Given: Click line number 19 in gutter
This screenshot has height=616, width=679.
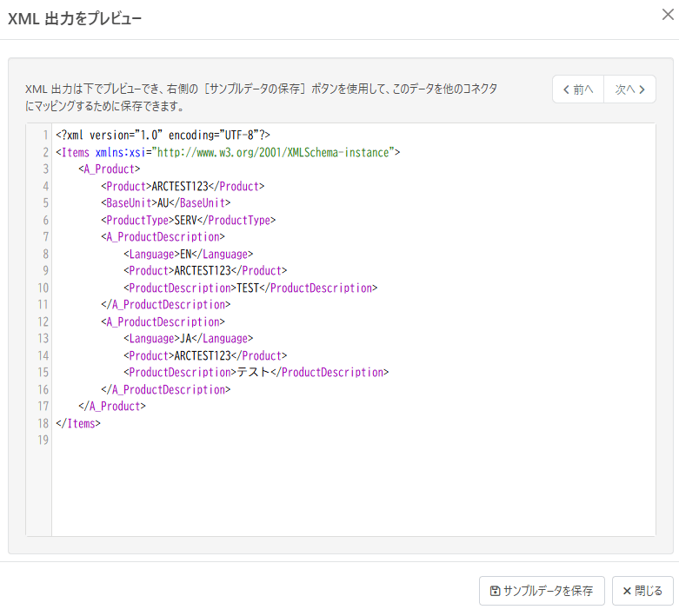Looking at the screenshot, I should [x=43, y=440].
